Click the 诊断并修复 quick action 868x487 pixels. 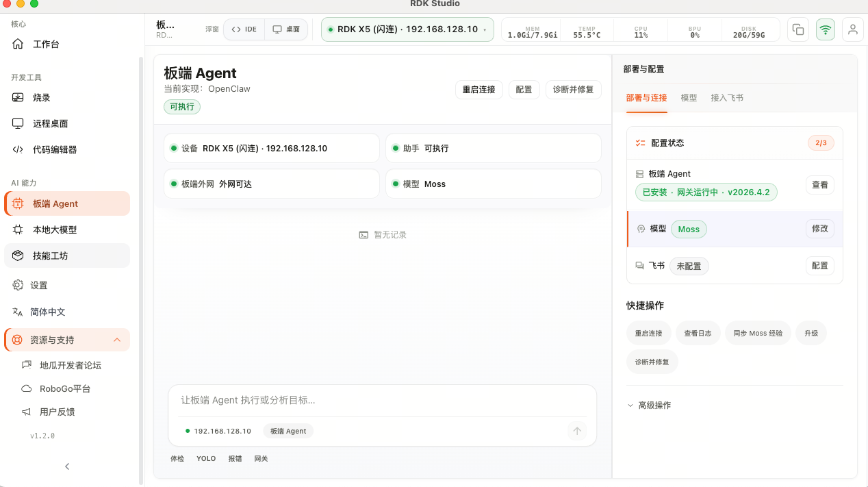[x=652, y=362]
